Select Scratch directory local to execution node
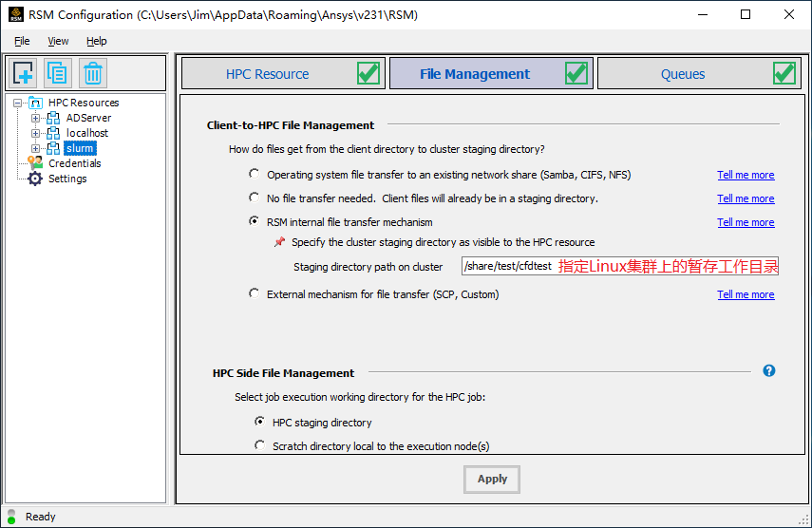The width and height of the screenshot is (812, 528). (259, 445)
